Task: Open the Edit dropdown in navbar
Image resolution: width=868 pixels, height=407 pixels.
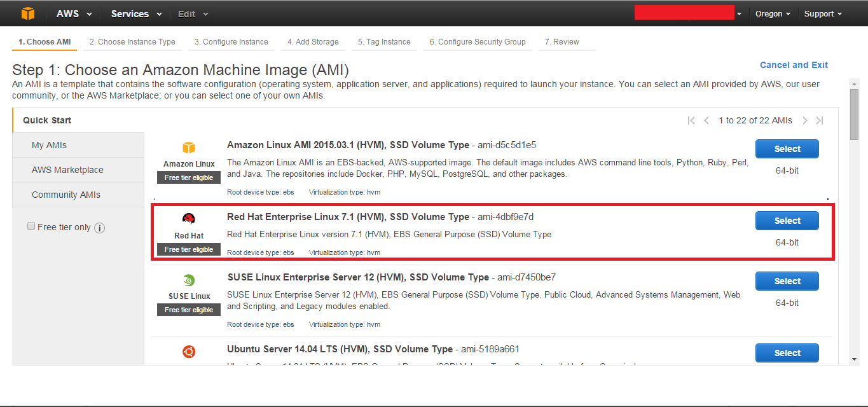Action: coord(193,14)
